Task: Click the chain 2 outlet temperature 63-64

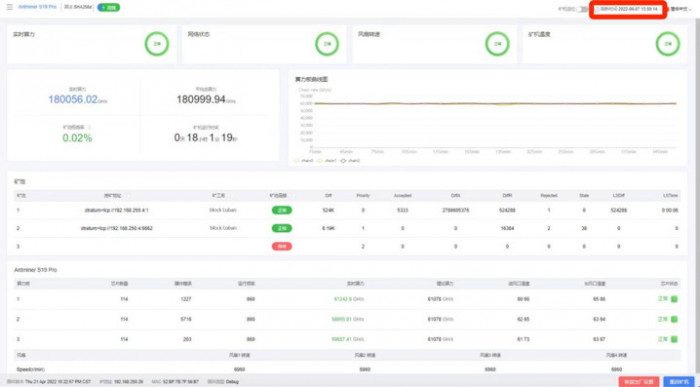Action: pos(599,319)
